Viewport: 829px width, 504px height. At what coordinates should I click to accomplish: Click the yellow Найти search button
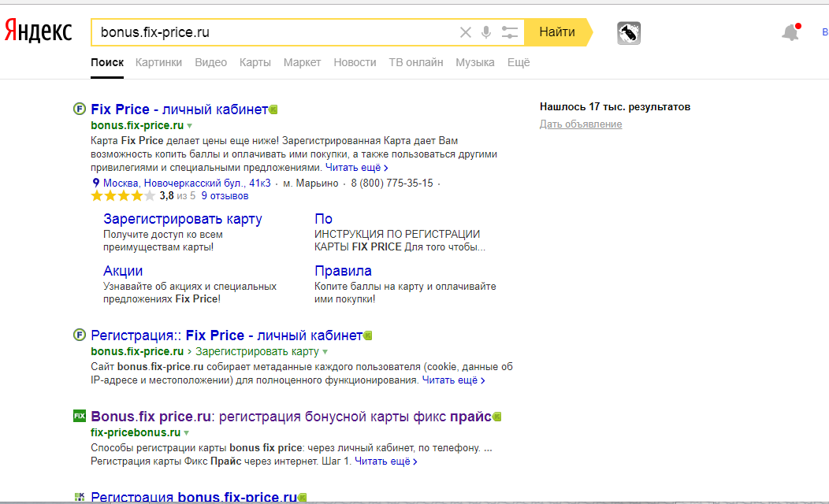[557, 32]
